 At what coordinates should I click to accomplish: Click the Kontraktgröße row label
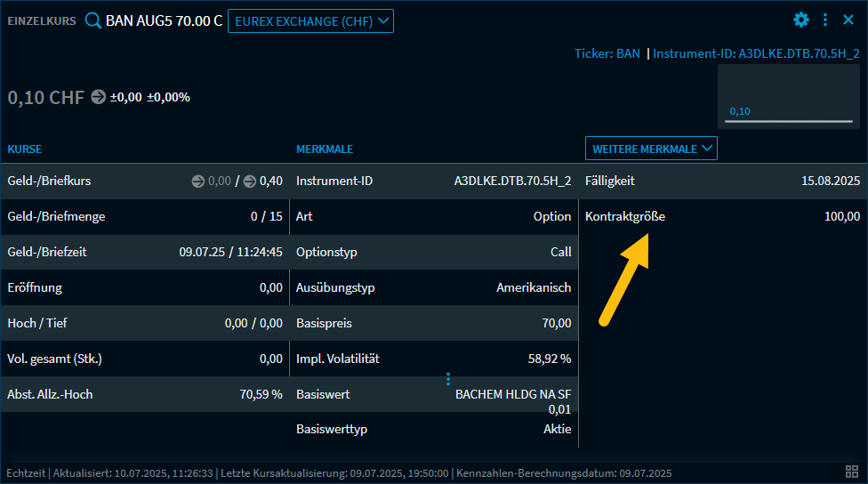click(625, 216)
